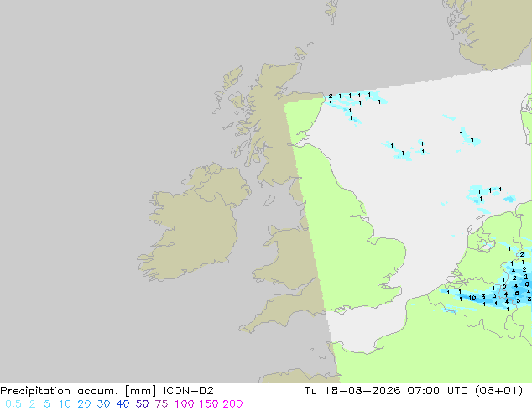Viewport: 532px width, 411px height.
Task: Click the 10 legend value
Action: [x=65, y=404]
